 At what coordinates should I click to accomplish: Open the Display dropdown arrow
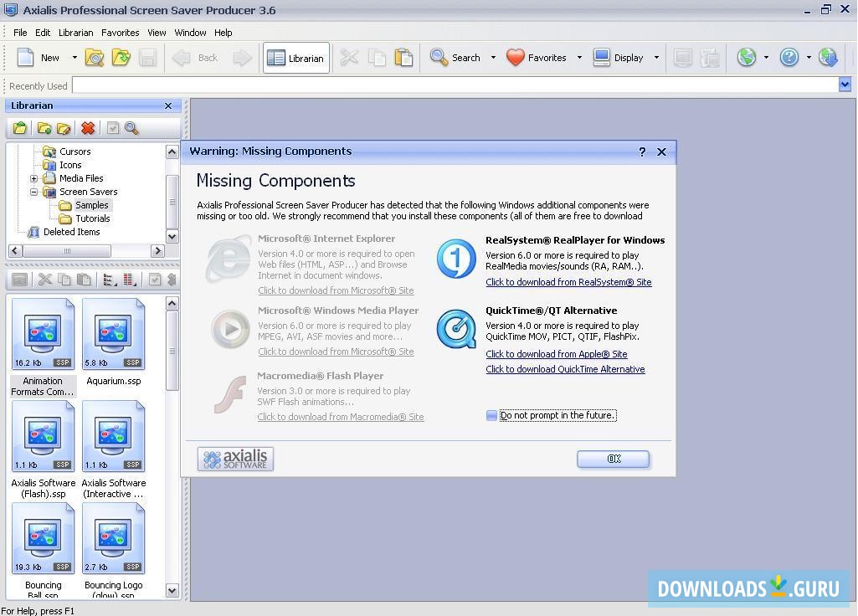[656, 58]
